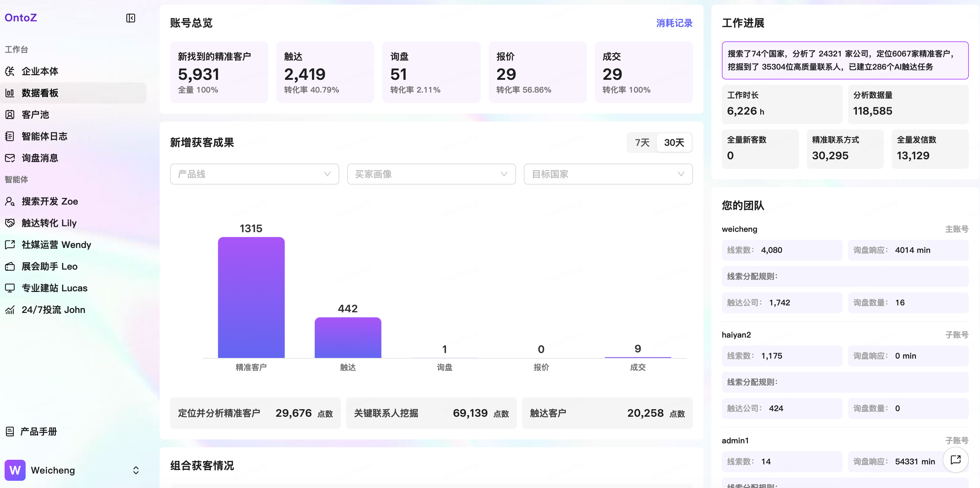Viewport: 980px width, 488px height.
Task: Collapse the sidebar with the panel icon
Action: pos(130,18)
